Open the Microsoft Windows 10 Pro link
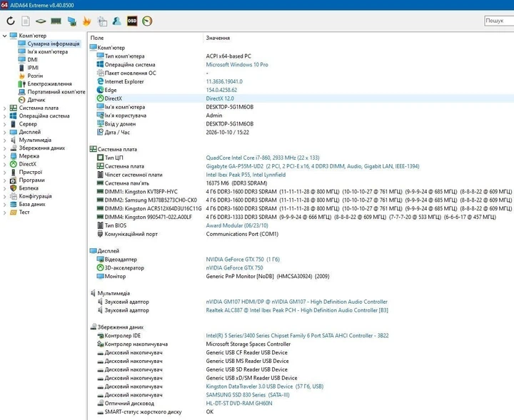Image resolution: width=514 pixels, height=420 pixels. click(x=237, y=64)
